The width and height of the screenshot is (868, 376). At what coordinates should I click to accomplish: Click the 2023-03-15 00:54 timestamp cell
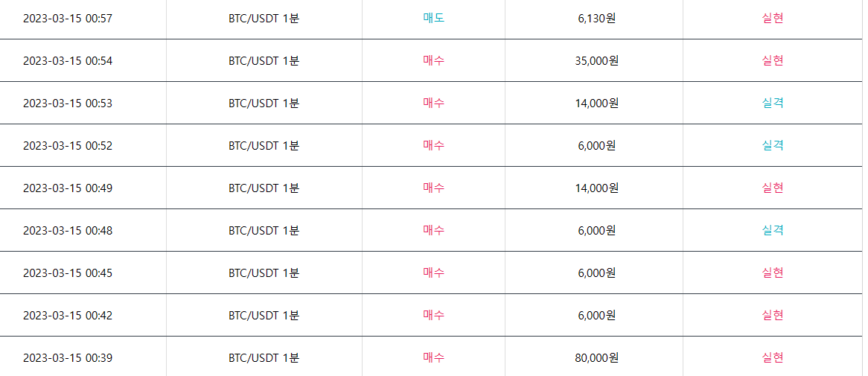pyautogui.click(x=68, y=61)
